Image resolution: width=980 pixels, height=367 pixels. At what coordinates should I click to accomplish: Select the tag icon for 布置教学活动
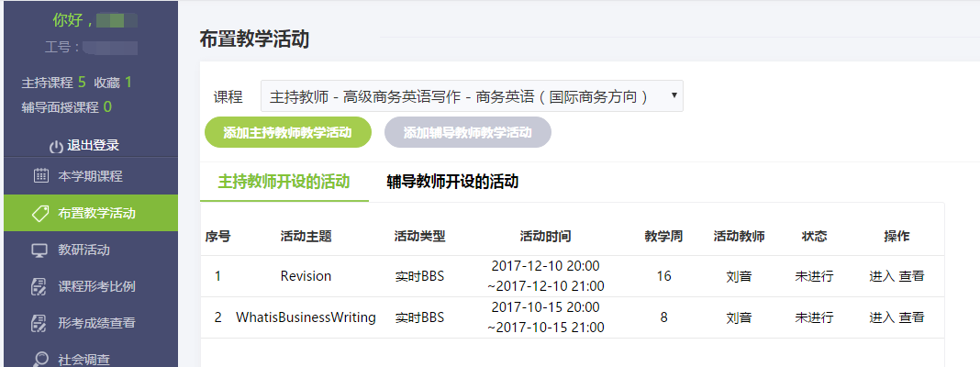click(40, 213)
